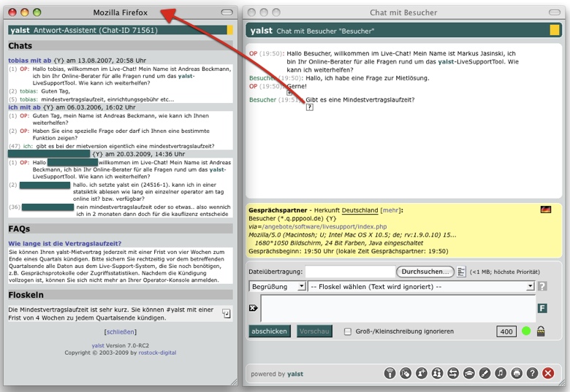Open the Deutschland origin link
The image size is (570, 392).
360,210
